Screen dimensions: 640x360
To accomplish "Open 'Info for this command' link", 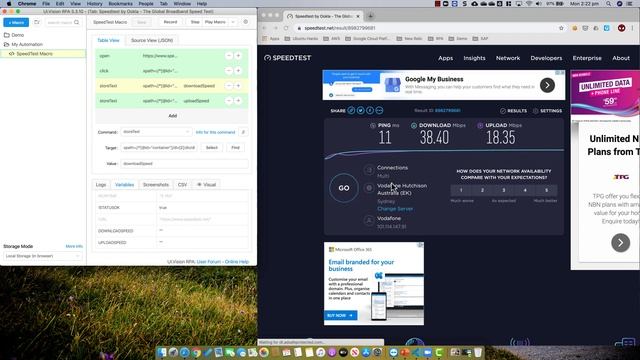I will [216, 132].
